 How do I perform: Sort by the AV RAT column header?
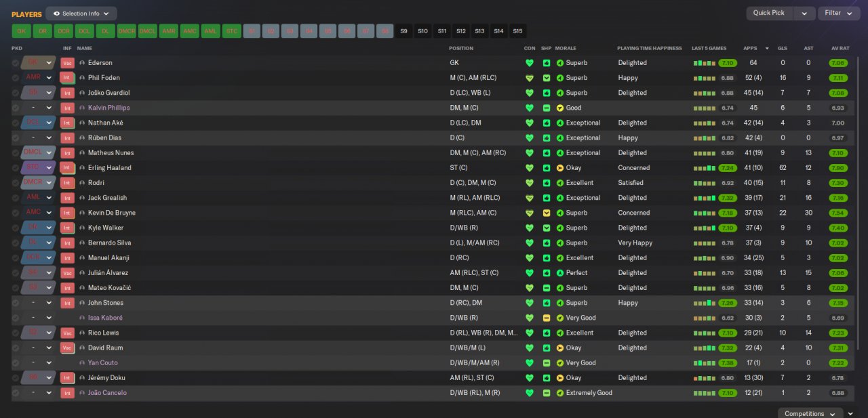(840, 49)
